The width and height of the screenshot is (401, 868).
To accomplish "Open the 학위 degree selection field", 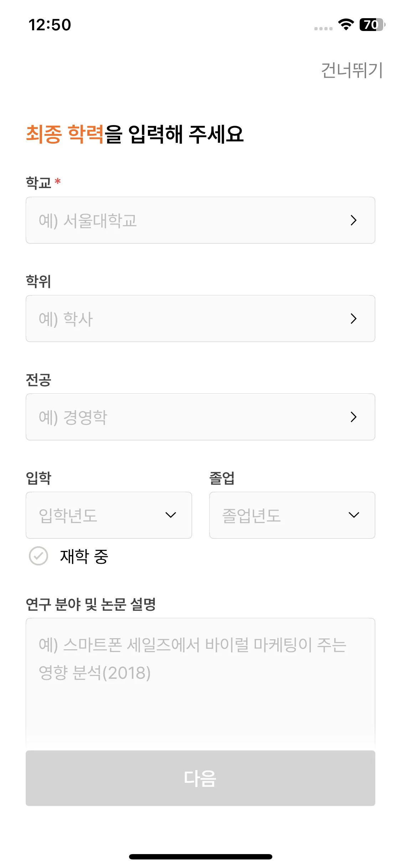I will (x=192, y=319).
